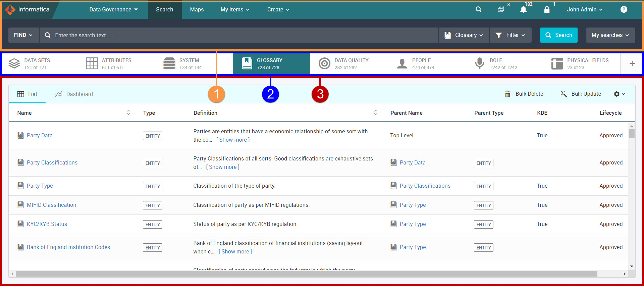Expand the Filter dropdown

511,35
